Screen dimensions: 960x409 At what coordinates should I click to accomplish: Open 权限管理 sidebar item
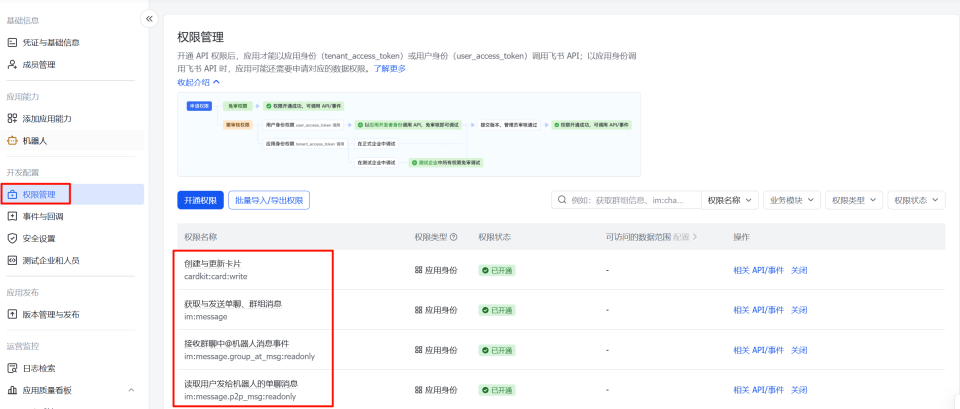(72, 194)
